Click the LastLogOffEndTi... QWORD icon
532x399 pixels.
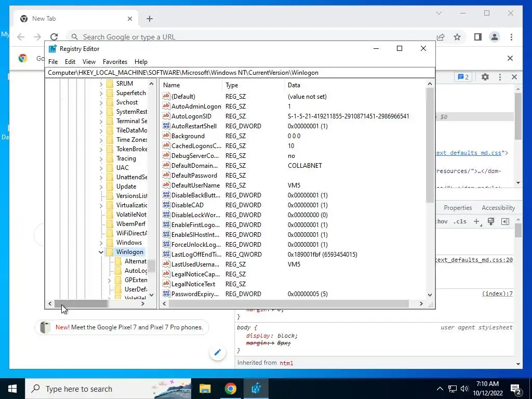click(166, 254)
